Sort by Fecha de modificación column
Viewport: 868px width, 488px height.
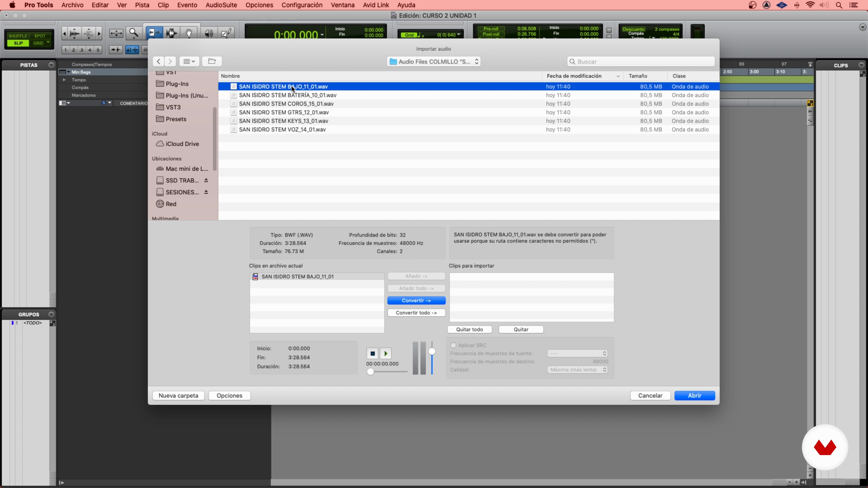(x=583, y=76)
